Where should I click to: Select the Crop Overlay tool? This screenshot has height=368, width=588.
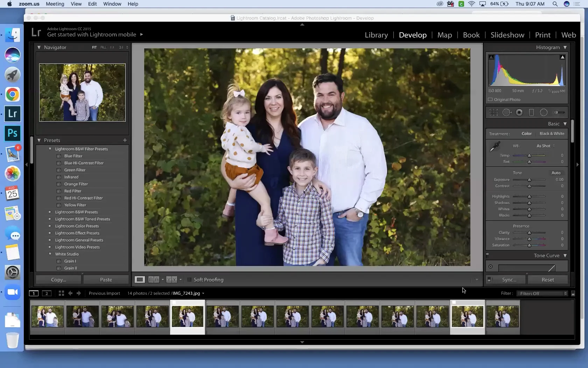pyautogui.click(x=493, y=113)
